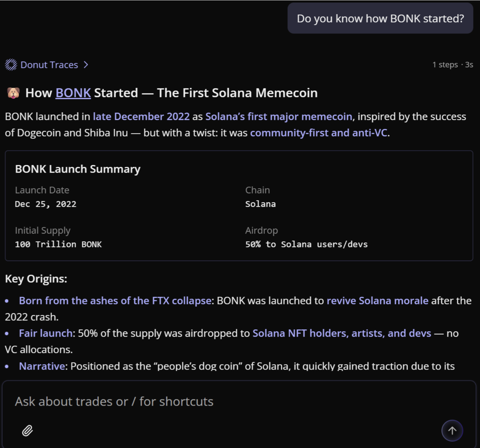
Task: Click the "late December 2022" highlighted text
Action: pyautogui.click(x=141, y=117)
